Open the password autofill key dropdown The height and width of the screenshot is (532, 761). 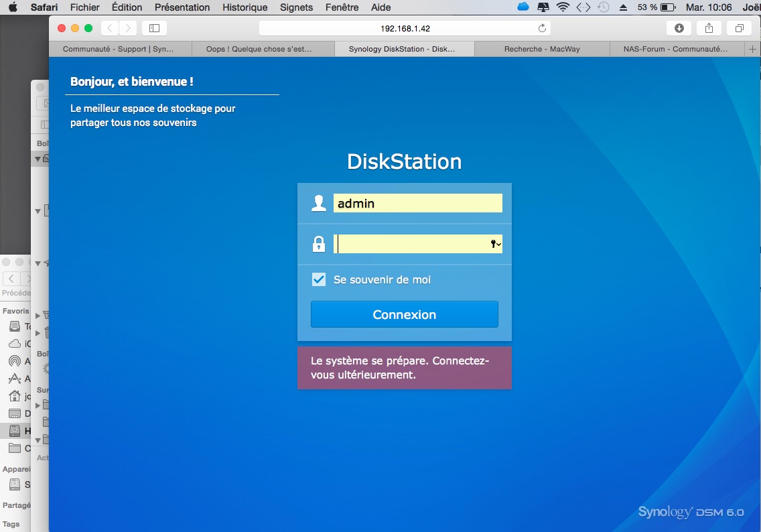(496, 244)
